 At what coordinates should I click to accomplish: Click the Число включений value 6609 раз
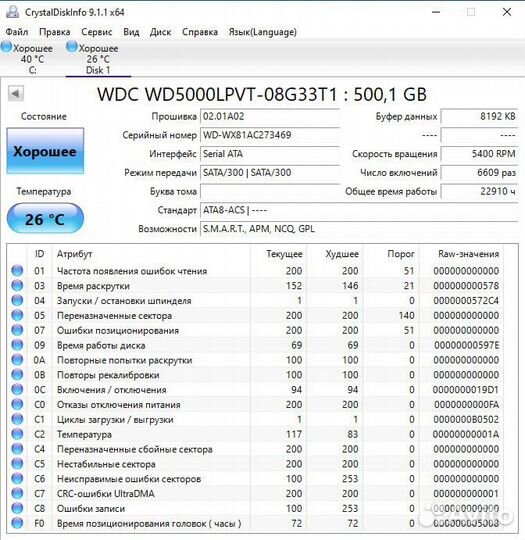[x=480, y=172]
